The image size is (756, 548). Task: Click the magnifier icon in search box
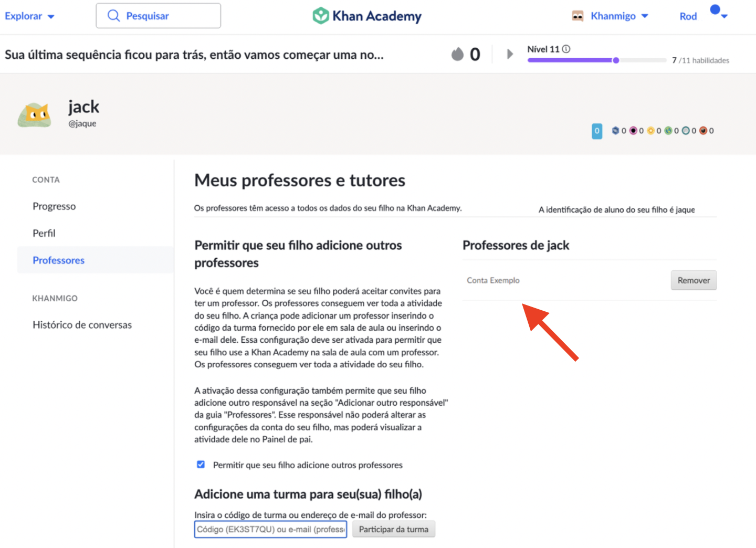(113, 16)
